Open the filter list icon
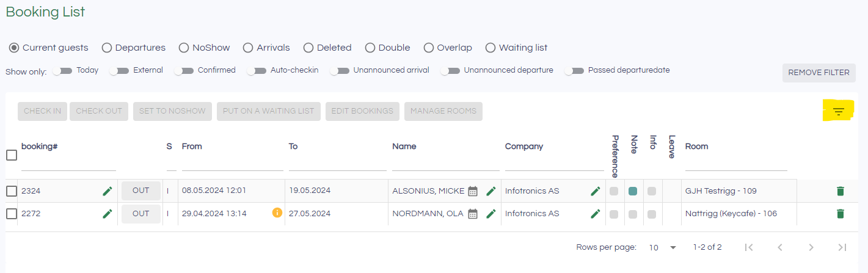Image resolution: width=868 pixels, height=273 pixels. click(839, 111)
